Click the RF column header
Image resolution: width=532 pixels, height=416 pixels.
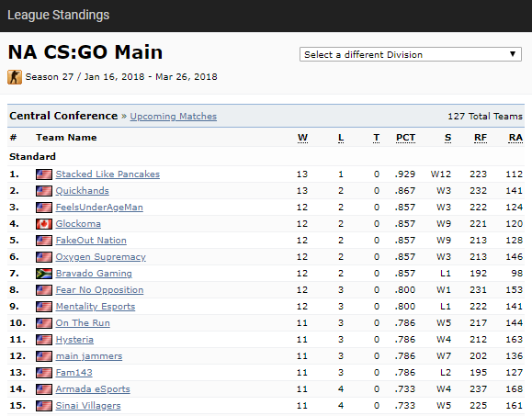[481, 138]
